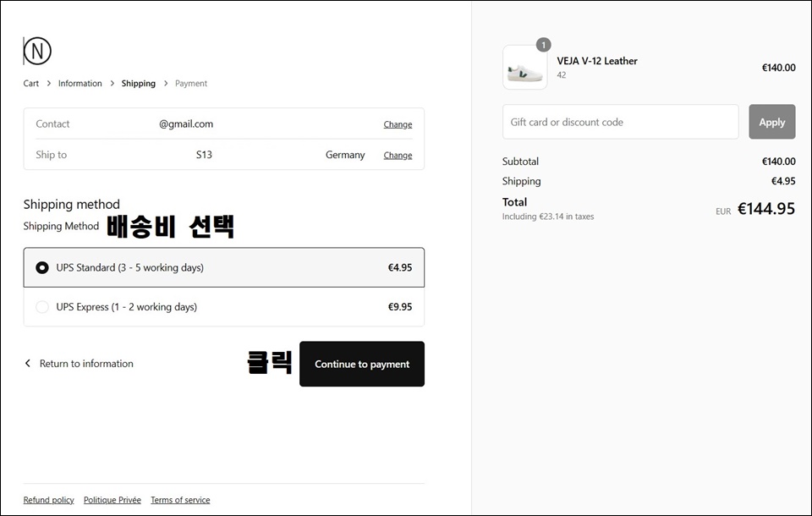The width and height of the screenshot is (812, 516).
Task: Click the chevron between Shipping and Payment
Action: pos(166,84)
